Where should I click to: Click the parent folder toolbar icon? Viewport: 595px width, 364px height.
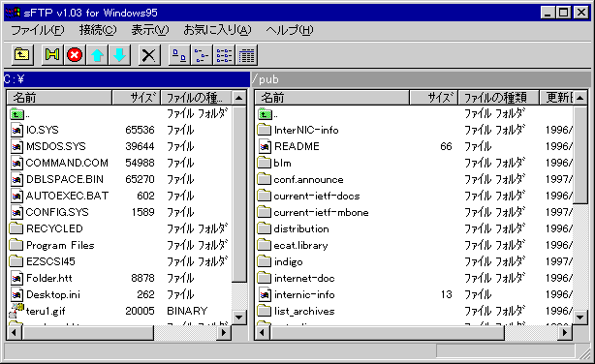22,55
